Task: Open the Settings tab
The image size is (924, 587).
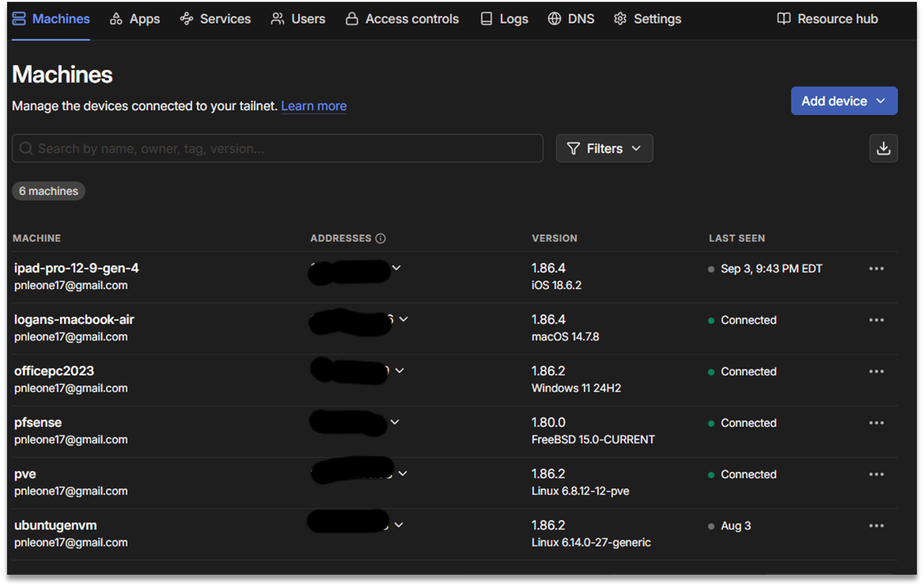Action: tap(647, 19)
